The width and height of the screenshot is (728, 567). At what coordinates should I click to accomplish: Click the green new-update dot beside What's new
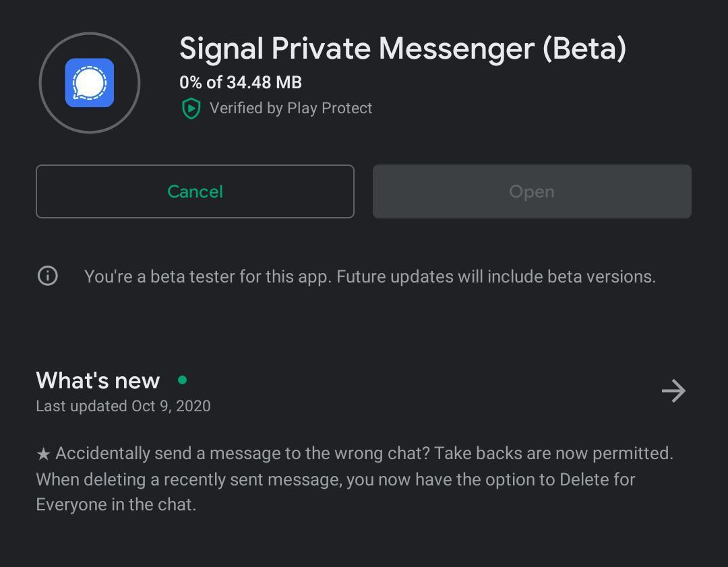click(181, 380)
